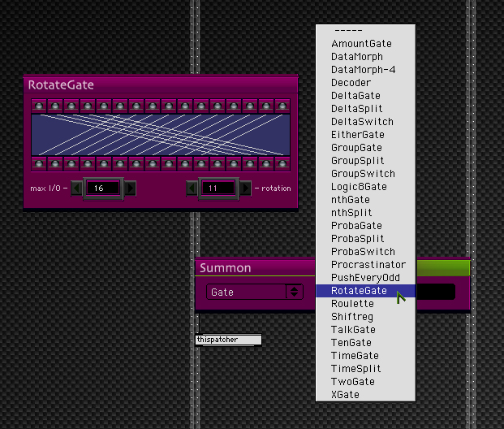Select PushEveryOdd menu entry
This screenshot has width=504, height=429.
coord(365,277)
